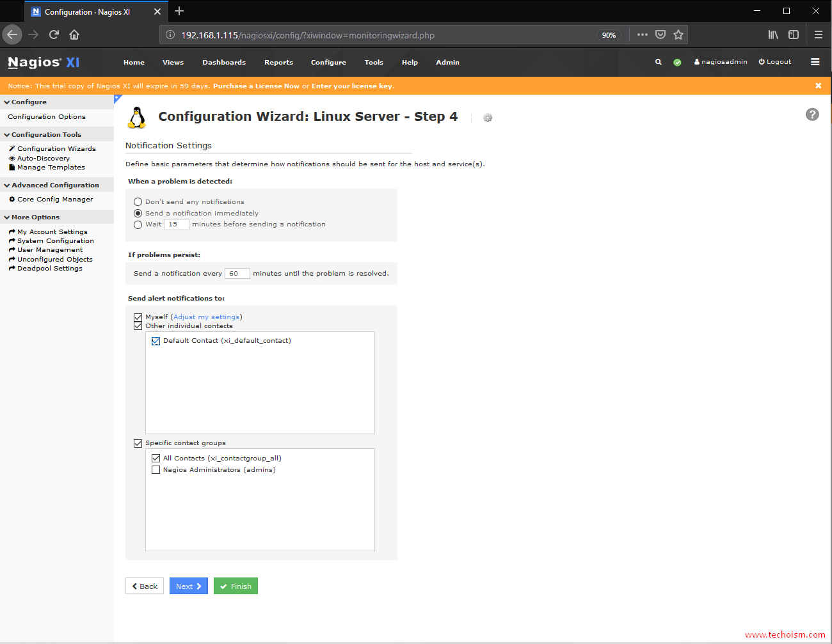Image resolution: width=832 pixels, height=644 pixels.
Task: Toggle Specific contact groups checkbox
Action: [x=138, y=443]
